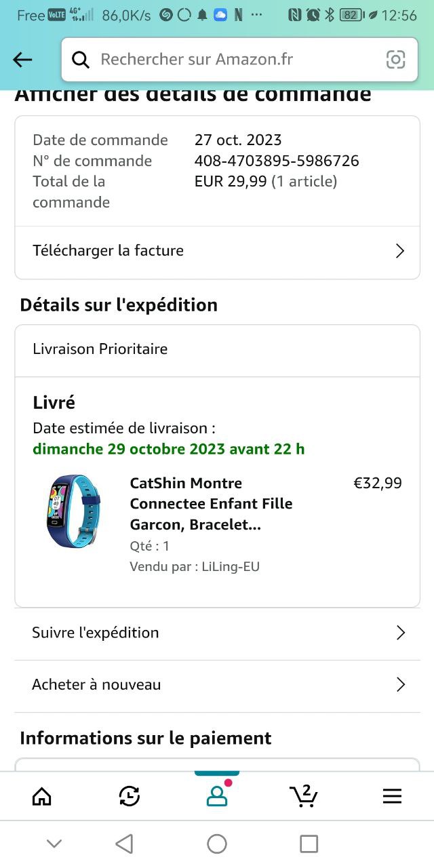
Task: Tap the Android back navigation button
Action: point(124,844)
